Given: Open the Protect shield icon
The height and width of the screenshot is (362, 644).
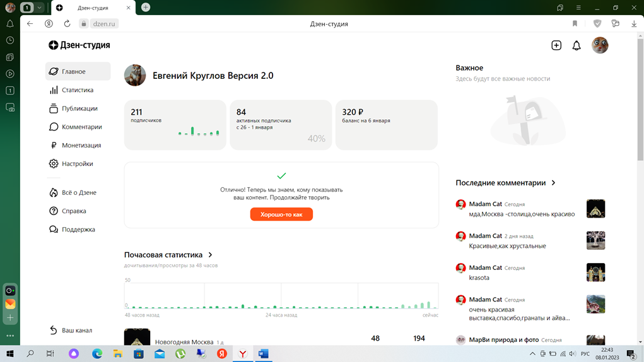Looking at the screenshot, I should 597,24.
